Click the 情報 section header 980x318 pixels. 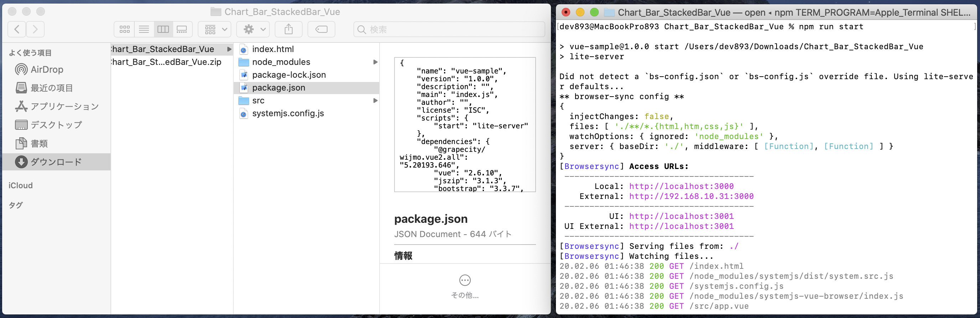pos(403,256)
